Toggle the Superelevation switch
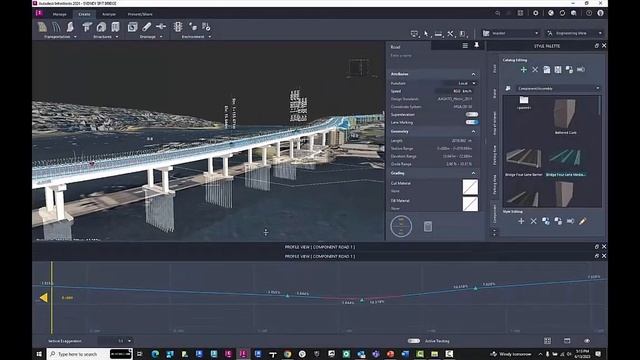The height and width of the screenshot is (360, 640). [471, 114]
